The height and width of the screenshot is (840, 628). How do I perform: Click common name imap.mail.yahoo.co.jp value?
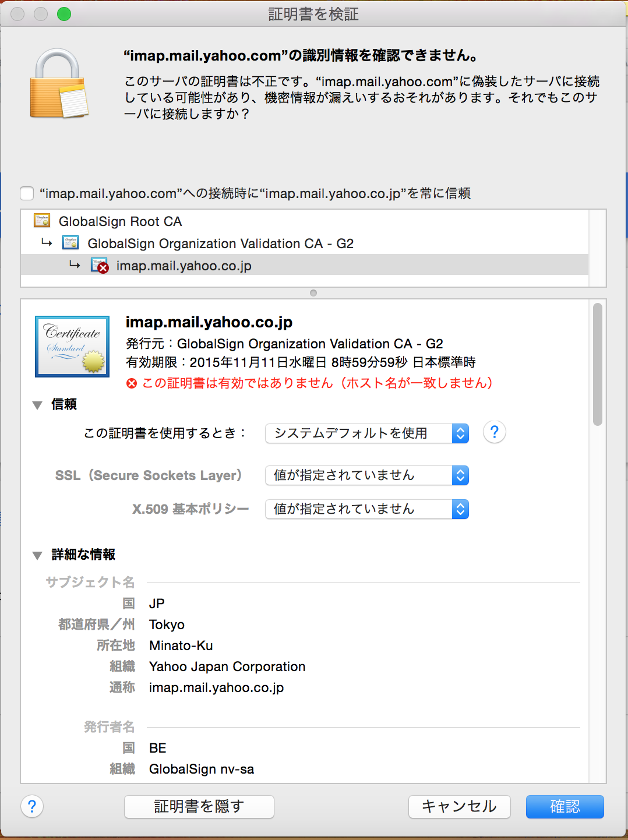(x=217, y=687)
